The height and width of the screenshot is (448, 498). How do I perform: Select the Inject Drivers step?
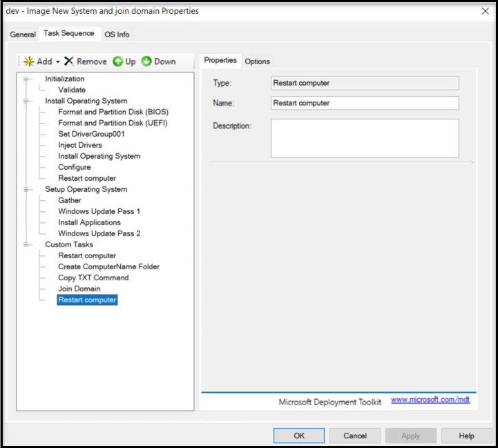click(80, 145)
